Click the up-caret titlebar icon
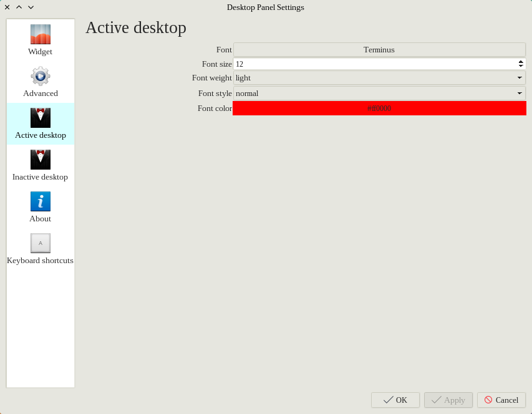 [19, 7]
